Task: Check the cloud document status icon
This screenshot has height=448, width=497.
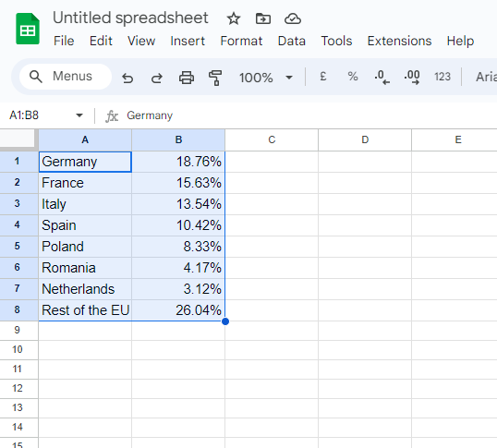Action: tap(293, 18)
